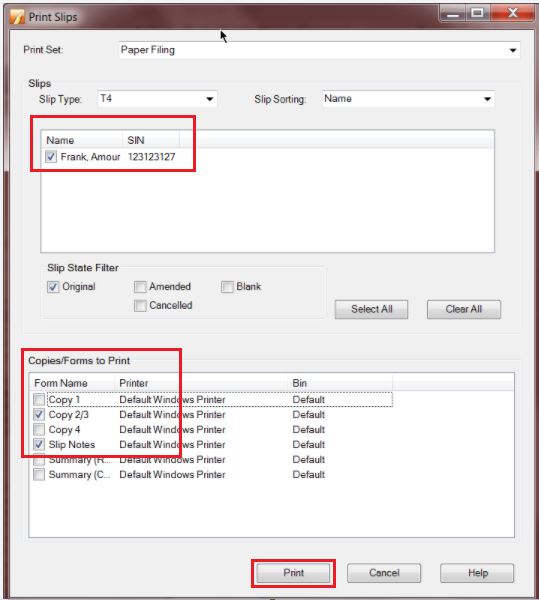Minimize the Print Slips window

(x=453, y=14)
